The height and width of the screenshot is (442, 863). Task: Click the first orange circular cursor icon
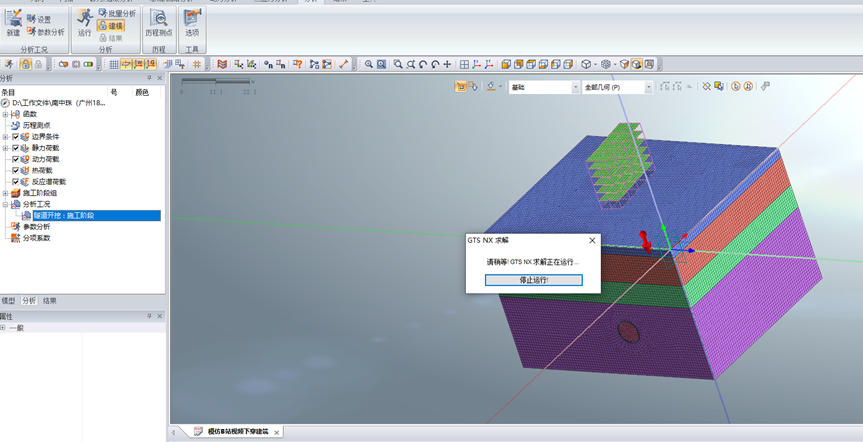(x=736, y=86)
